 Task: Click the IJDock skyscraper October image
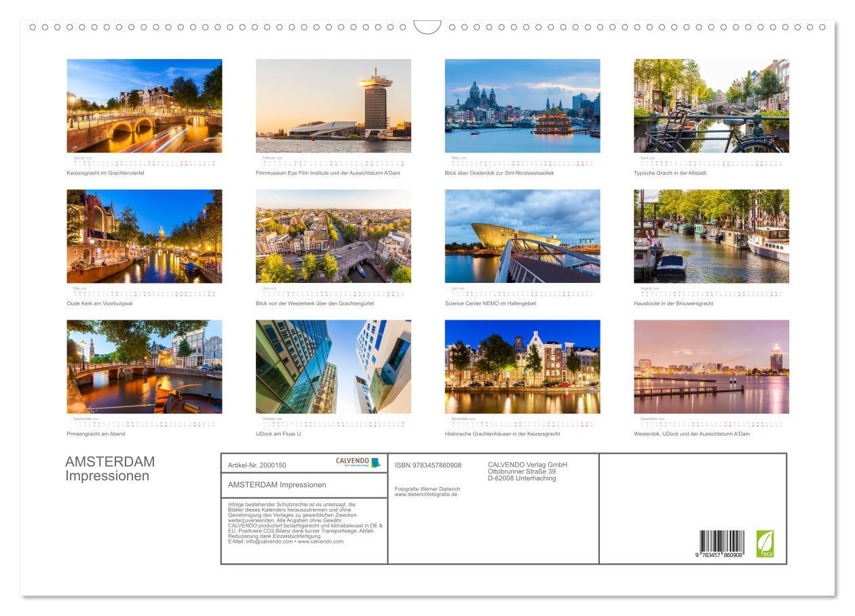[x=334, y=365]
